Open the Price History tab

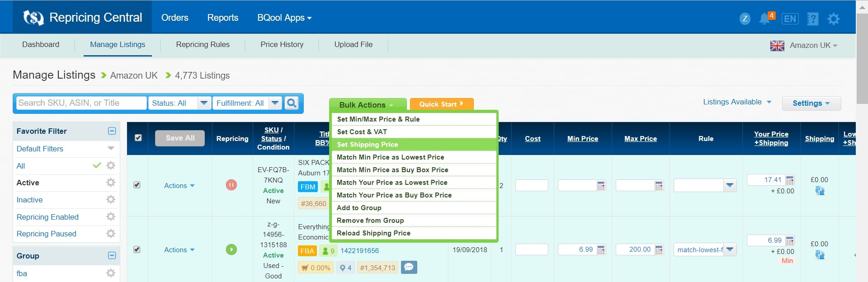(282, 44)
